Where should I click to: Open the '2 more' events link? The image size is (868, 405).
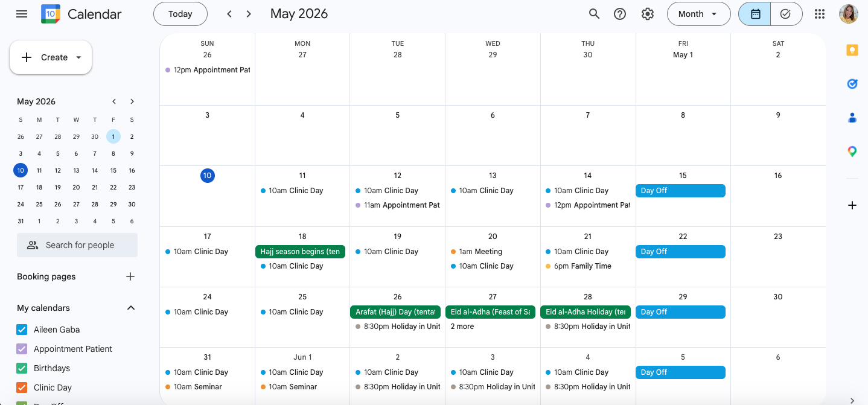(x=462, y=327)
